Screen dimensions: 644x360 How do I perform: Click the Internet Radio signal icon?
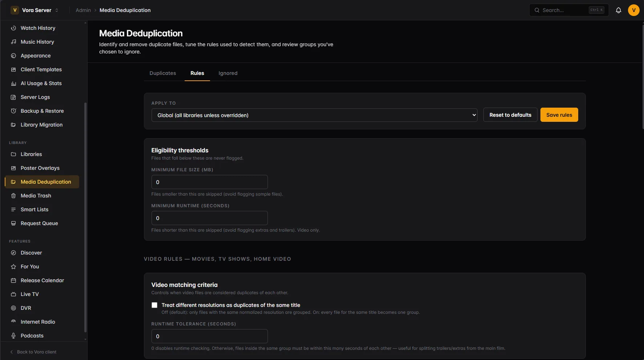coord(13,322)
